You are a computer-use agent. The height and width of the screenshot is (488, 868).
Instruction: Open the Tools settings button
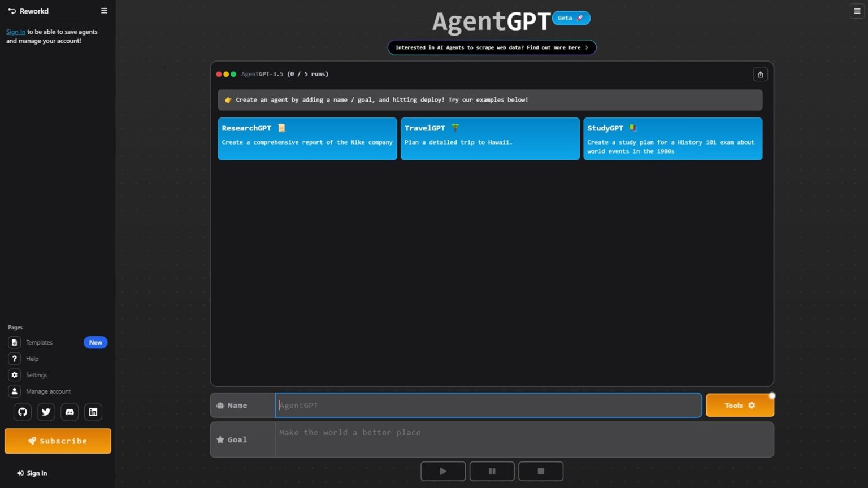[x=739, y=405]
